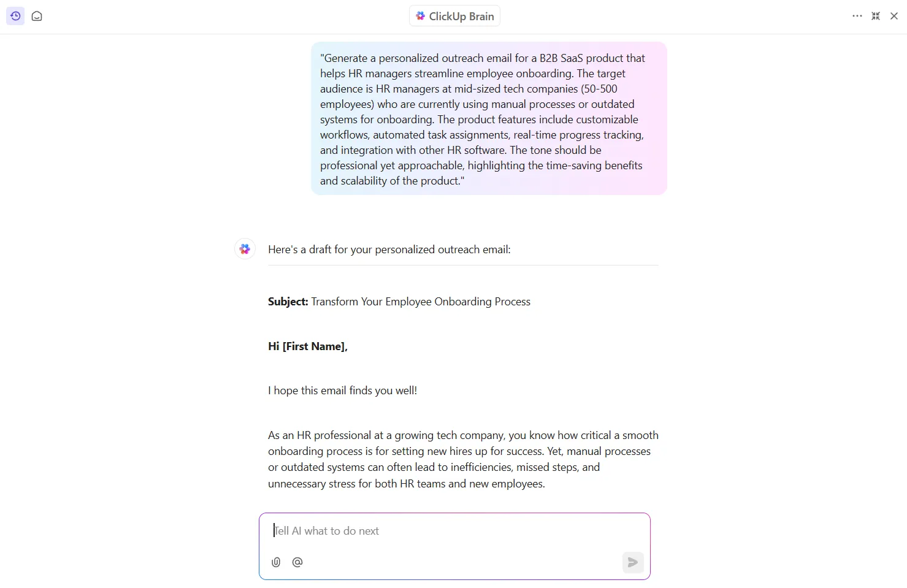This screenshot has height=588, width=907.
Task: Send the message with arrow button
Action: pos(633,562)
